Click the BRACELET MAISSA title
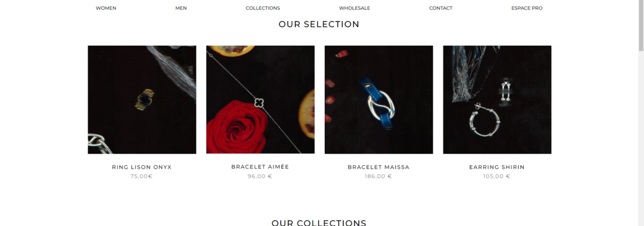 (x=378, y=167)
